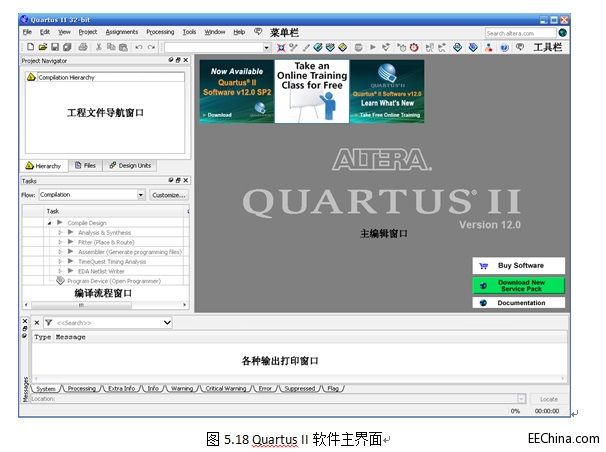The width and height of the screenshot is (606, 452).
Task: Open the Online Training Class banner
Action: click(312, 92)
